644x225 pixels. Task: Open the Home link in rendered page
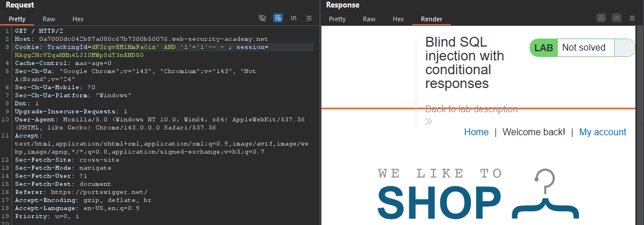pyautogui.click(x=476, y=132)
